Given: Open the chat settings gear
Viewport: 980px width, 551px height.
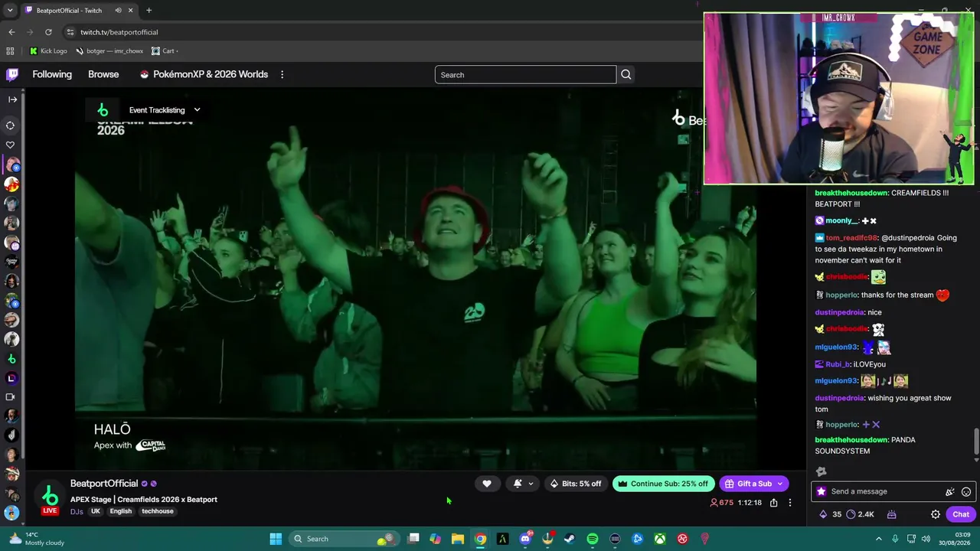Looking at the screenshot, I should [936, 514].
